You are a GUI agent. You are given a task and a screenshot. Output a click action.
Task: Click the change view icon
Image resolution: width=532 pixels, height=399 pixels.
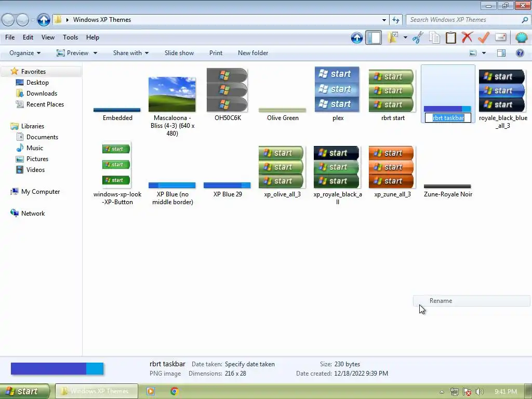pos(473,53)
